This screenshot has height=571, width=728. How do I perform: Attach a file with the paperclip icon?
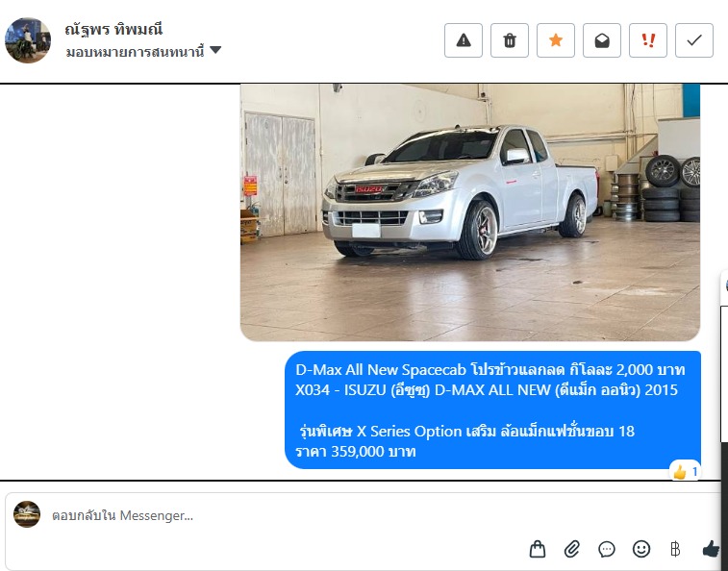[x=572, y=549]
